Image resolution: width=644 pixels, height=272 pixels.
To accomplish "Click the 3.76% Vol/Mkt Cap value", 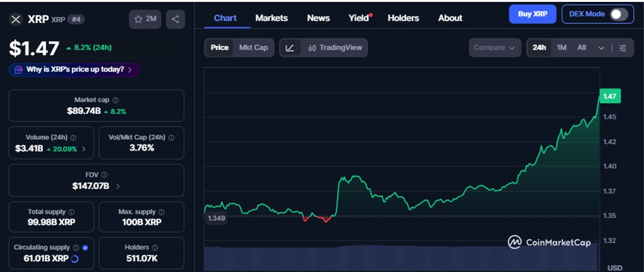I will 142,149.
